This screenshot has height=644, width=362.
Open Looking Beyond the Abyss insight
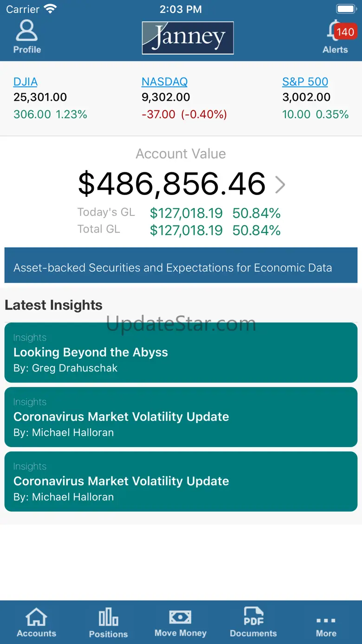pyautogui.click(x=181, y=353)
